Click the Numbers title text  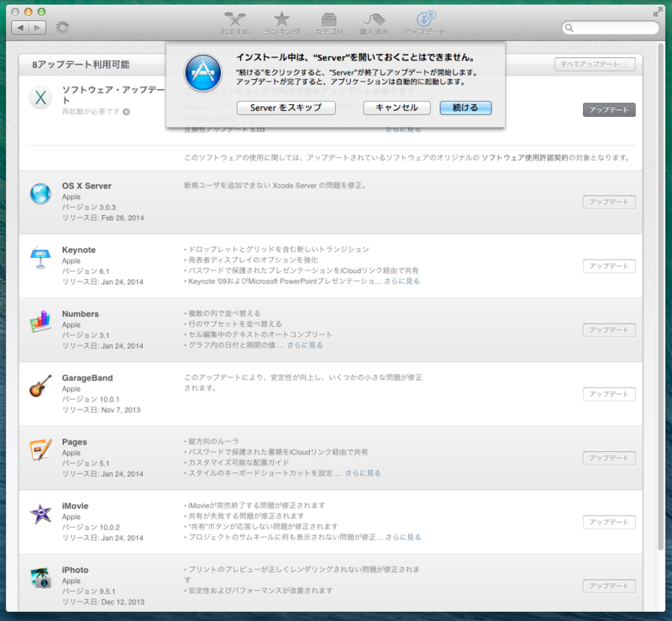tap(80, 314)
